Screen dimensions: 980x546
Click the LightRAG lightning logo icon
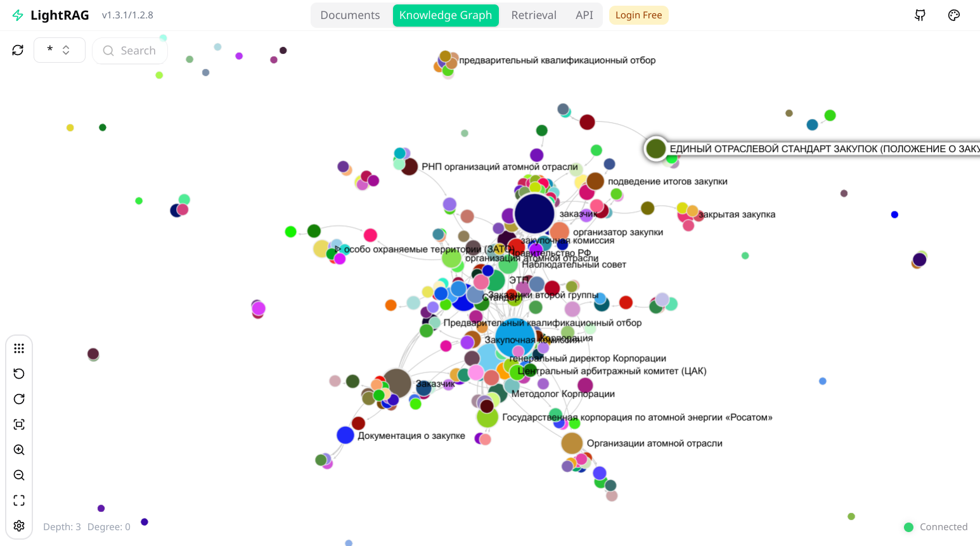[18, 15]
